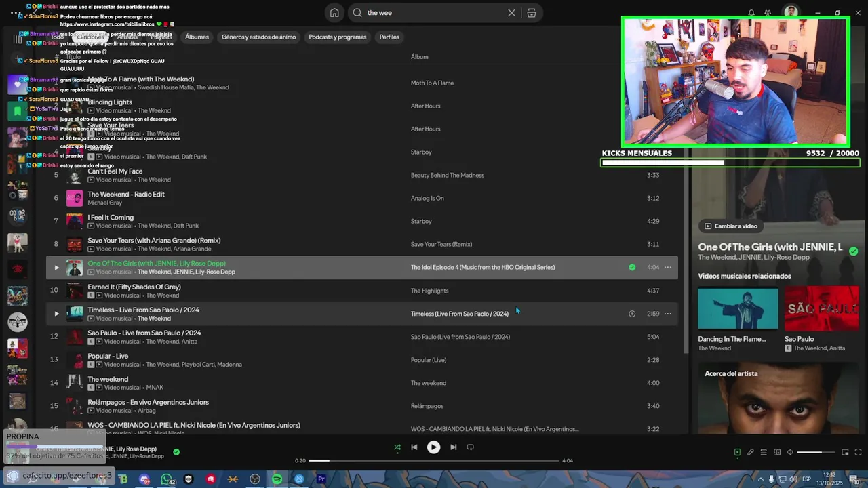Screen dimensions: 868x488
Task: Toggle the Now Playing view icon
Action: tap(737, 452)
